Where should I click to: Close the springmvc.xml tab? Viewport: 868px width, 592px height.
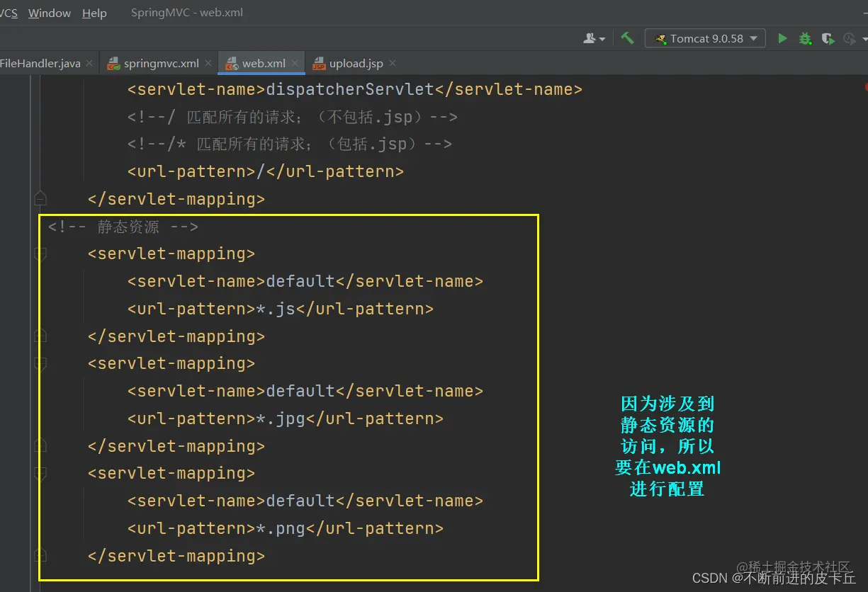[208, 64]
